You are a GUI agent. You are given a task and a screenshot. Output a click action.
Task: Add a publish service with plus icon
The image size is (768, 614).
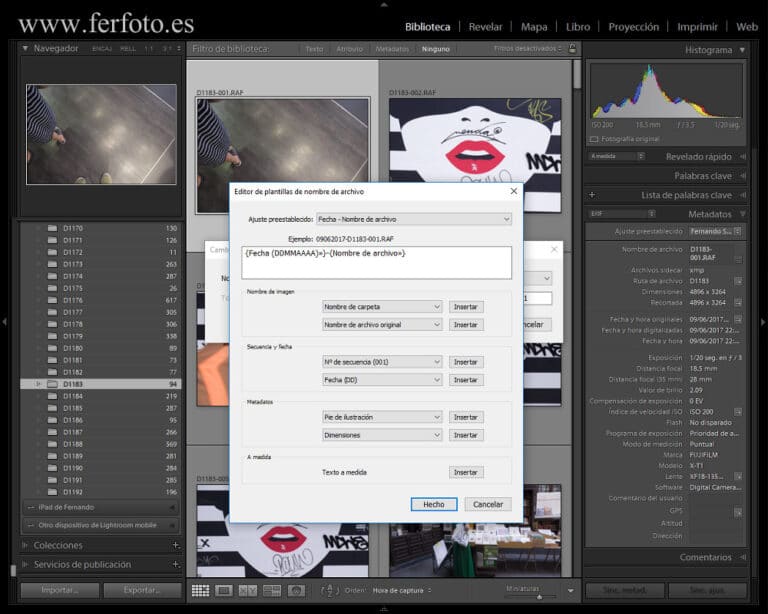[176, 564]
